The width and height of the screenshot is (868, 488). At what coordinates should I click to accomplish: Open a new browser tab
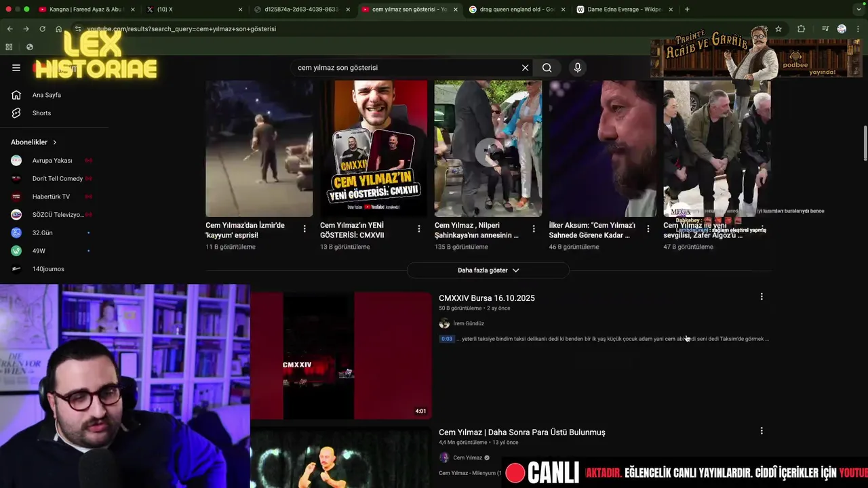(x=687, y=9)
